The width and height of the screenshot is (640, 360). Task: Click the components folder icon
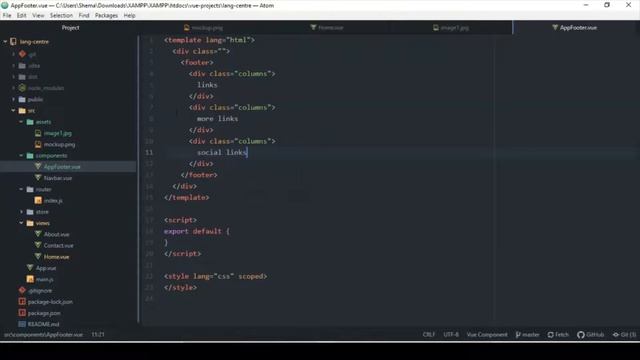(x=30, y=156)
